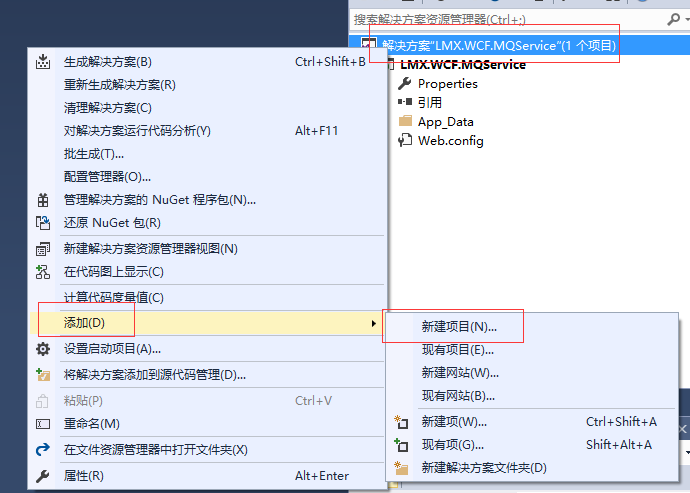This screenshot has height=493, width=690.
Task: Select 在文件资源管理器中打开文件夹(X)
Action: pyautogui.click(x=207, y=450)
